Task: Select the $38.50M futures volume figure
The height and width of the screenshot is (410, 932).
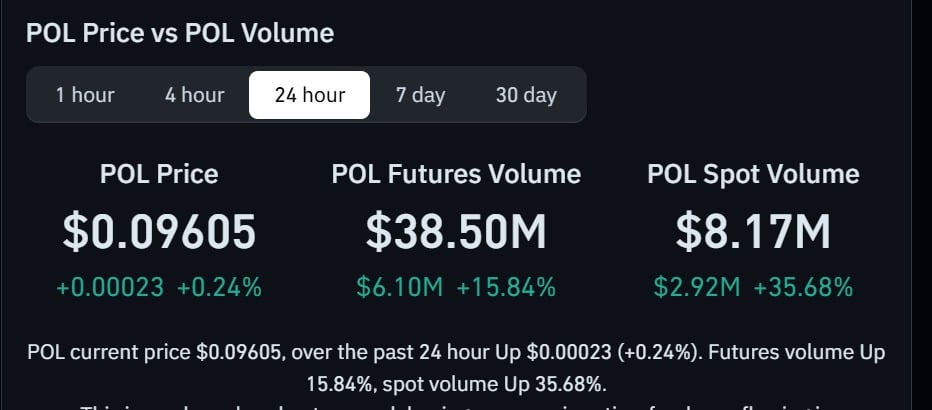Action: [x=456, y=232]
